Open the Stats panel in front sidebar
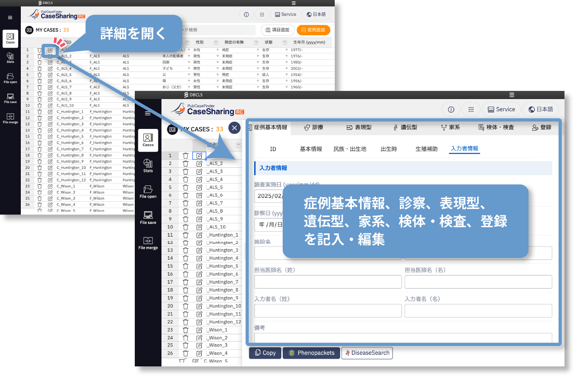 [148, 166]
